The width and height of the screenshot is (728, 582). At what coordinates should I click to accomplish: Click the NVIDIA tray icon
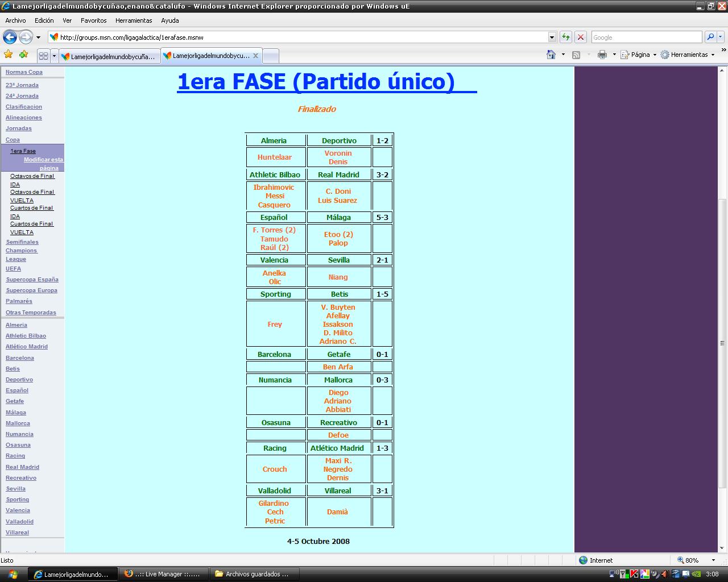[696, 574]
